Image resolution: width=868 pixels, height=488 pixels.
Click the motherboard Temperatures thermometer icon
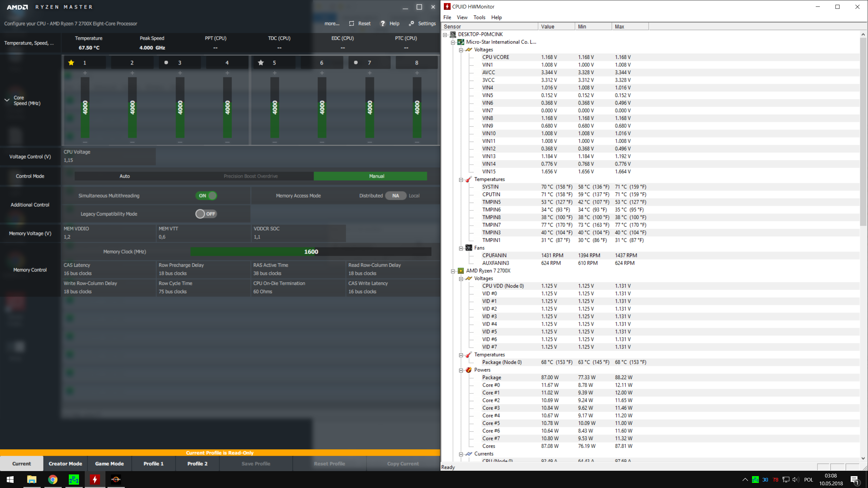click(469, 179)
